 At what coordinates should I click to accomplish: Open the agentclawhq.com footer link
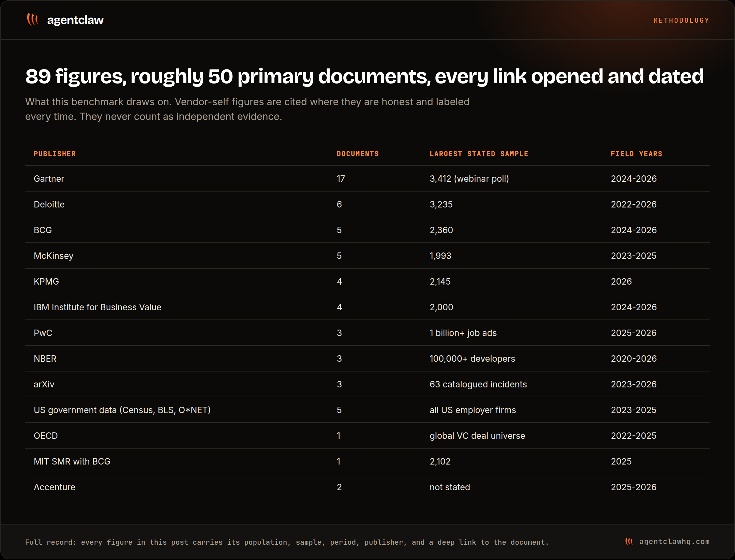[x=674, y=542]
